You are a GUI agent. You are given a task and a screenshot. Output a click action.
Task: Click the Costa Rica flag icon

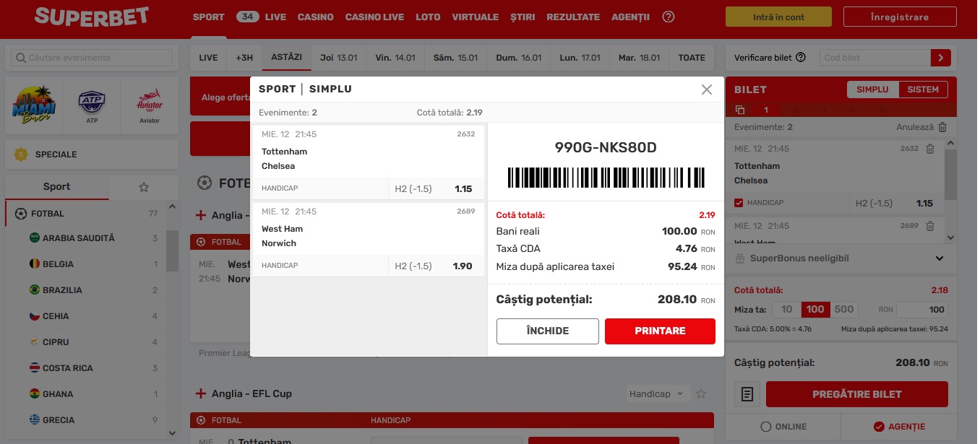(x=34, y=368)
